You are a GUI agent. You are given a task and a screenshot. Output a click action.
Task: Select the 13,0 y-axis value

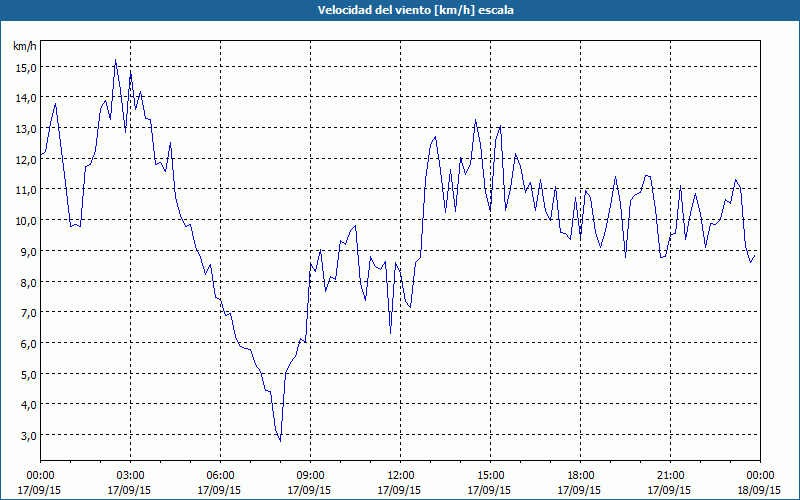(x=25, y=129)
